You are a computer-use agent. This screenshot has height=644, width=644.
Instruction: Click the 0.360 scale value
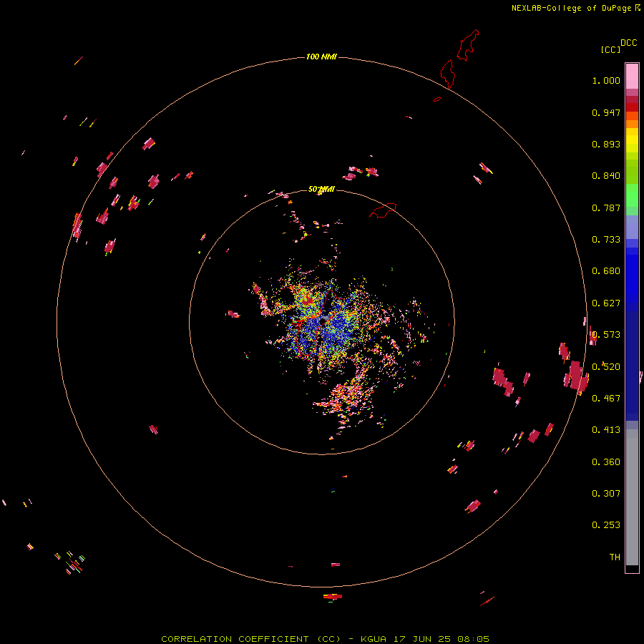click(x=606, y=462)
